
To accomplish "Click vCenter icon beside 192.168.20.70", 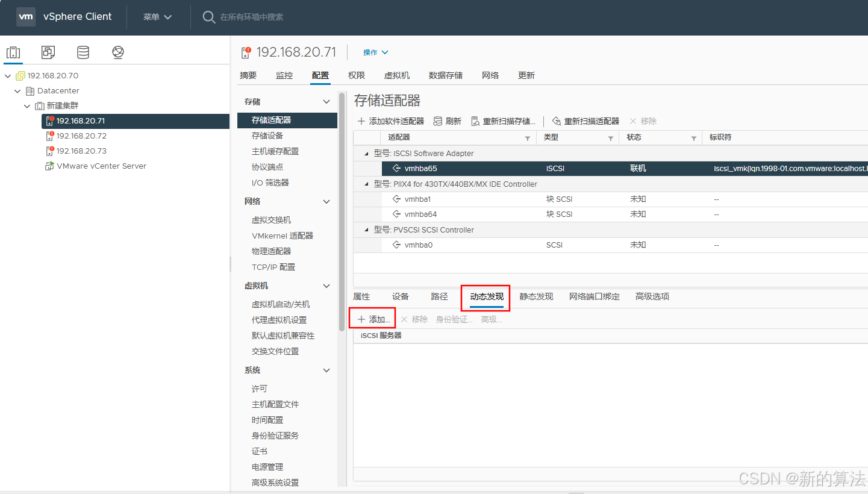I will (20, 76).
